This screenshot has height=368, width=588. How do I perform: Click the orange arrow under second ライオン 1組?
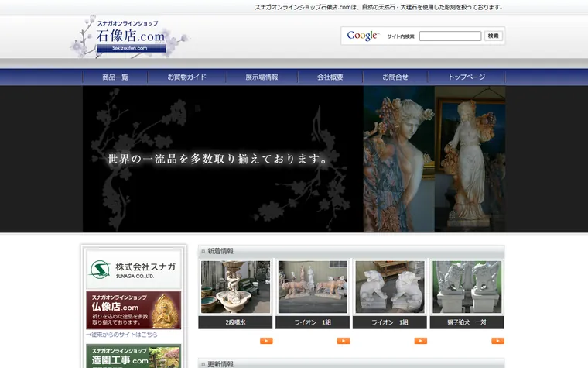tap(421, 341)
